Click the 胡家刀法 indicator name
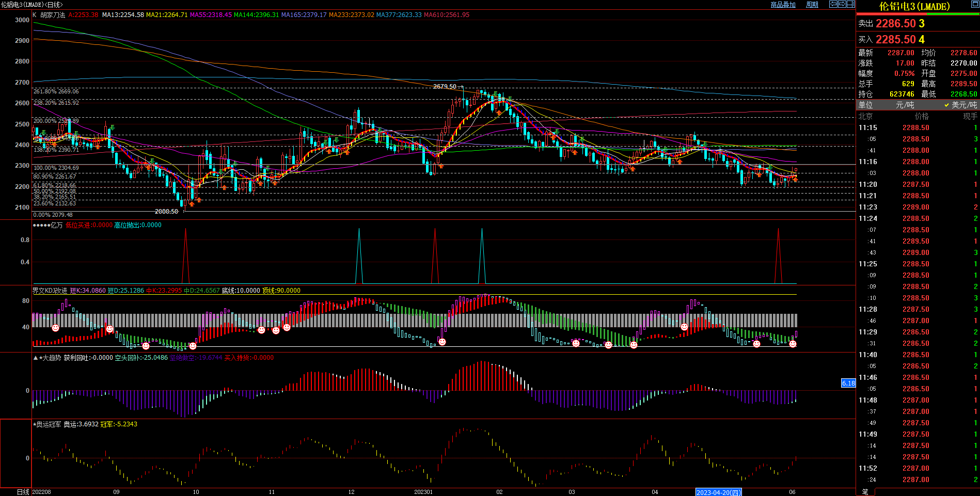The width and height of the screenshot is (980, 496). point(53,15)
